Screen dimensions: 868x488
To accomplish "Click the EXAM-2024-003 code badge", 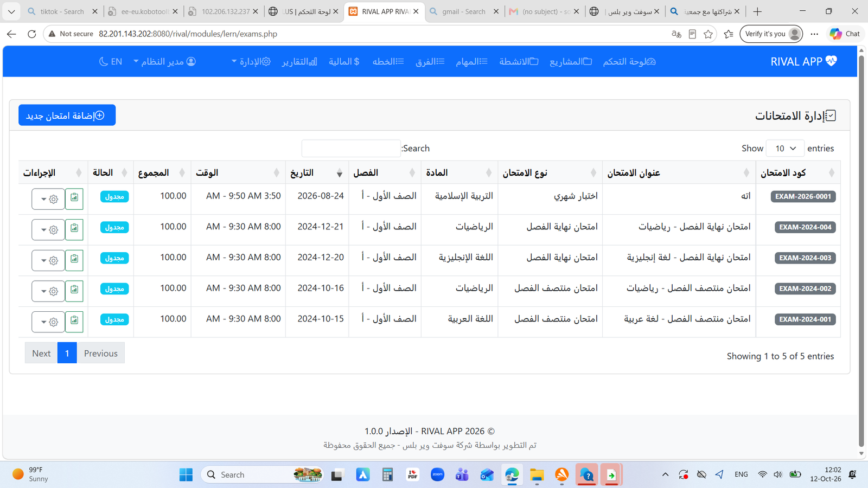I will point(805,258).
